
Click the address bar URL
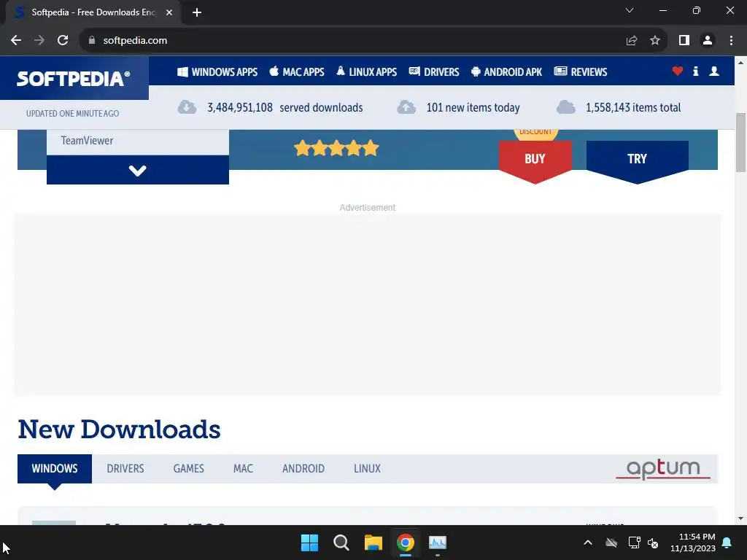click(x=135, y=41)
